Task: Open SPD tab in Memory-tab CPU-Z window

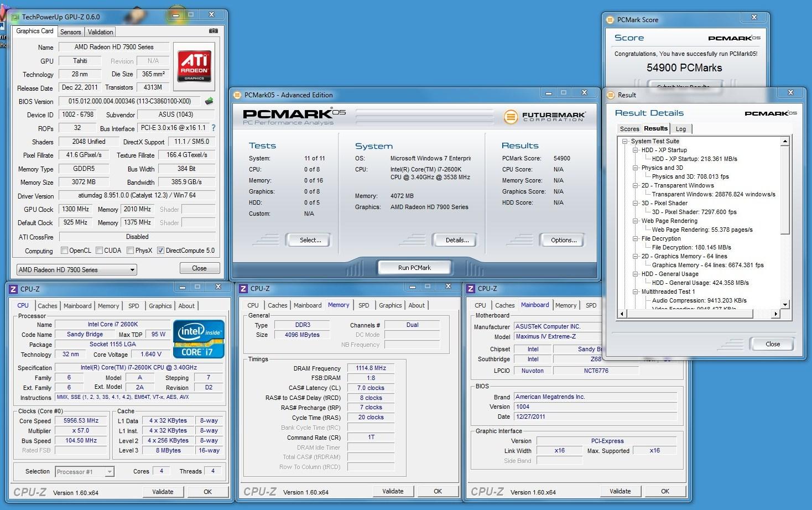Action: click(364, 305)
